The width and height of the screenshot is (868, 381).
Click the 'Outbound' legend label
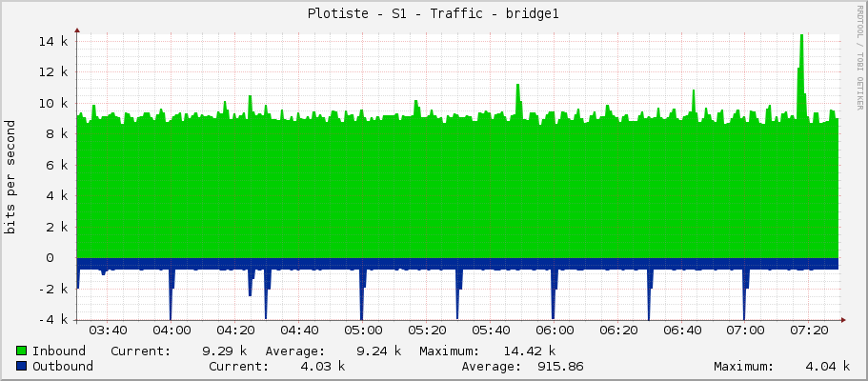[63, 367]
